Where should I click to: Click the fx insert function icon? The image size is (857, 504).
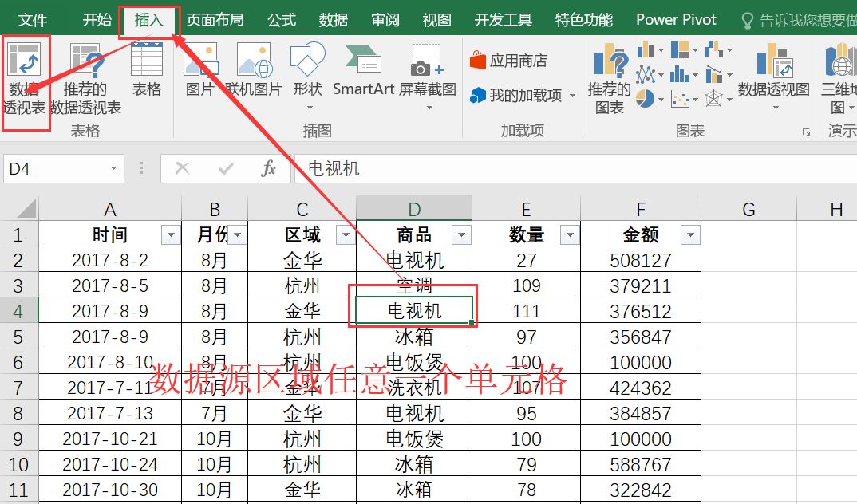pos(268,169)
